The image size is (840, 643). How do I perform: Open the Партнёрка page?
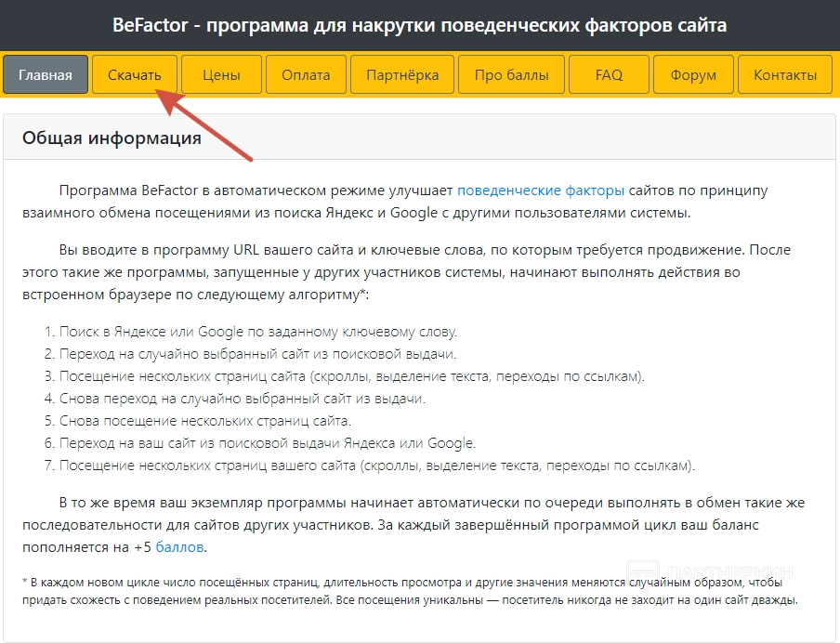402,74
